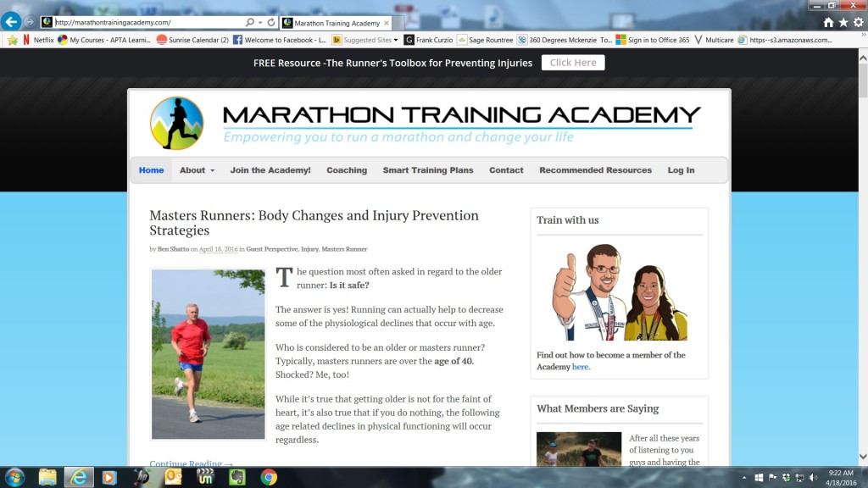
Task: Select the Home navigation item
Action: coord(151,169)
